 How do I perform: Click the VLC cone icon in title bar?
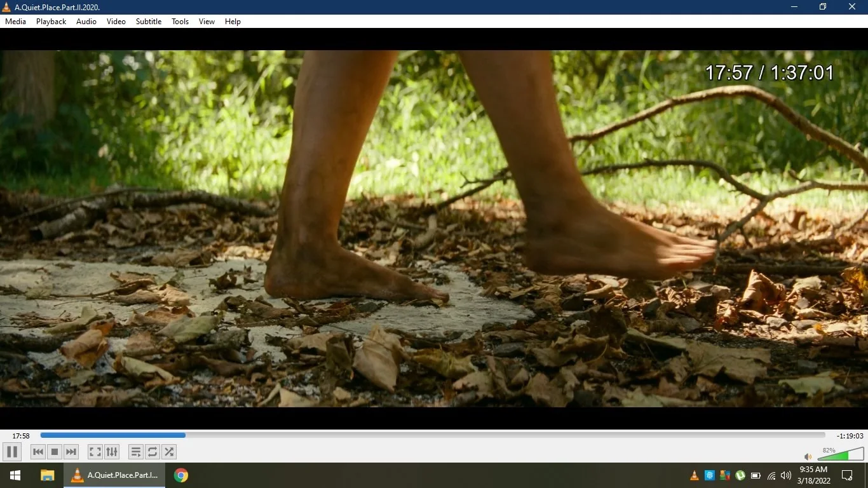[7, 7]
